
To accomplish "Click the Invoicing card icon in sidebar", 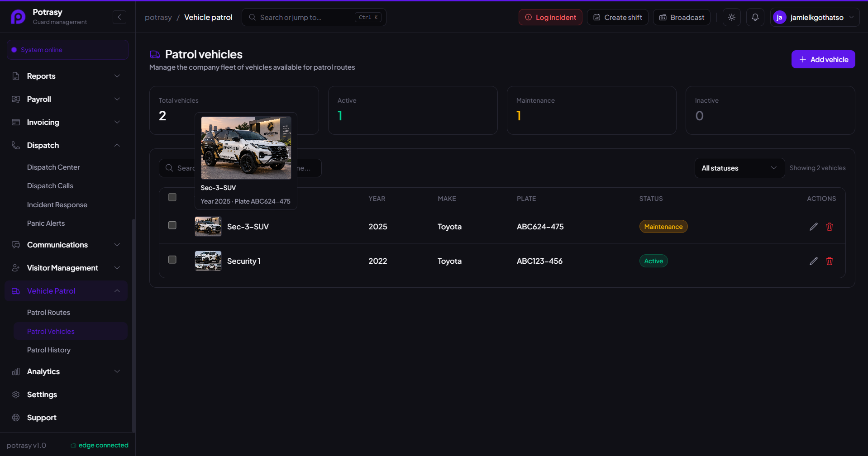I will pyautogui.click(x=16, y=122).
